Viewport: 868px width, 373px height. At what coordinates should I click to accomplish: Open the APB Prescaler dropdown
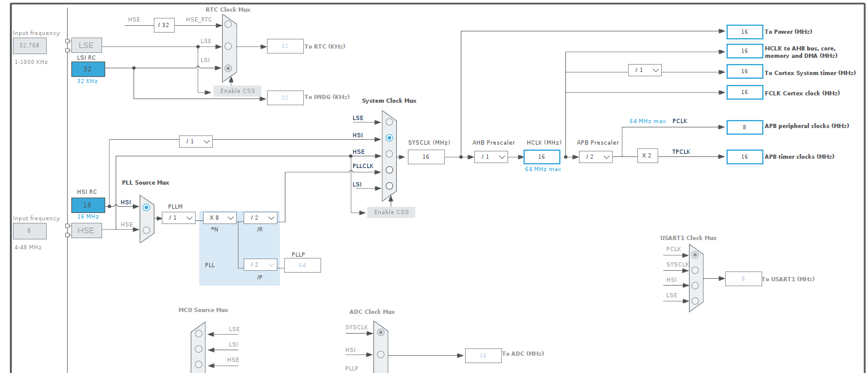click(x=595, y=156)
